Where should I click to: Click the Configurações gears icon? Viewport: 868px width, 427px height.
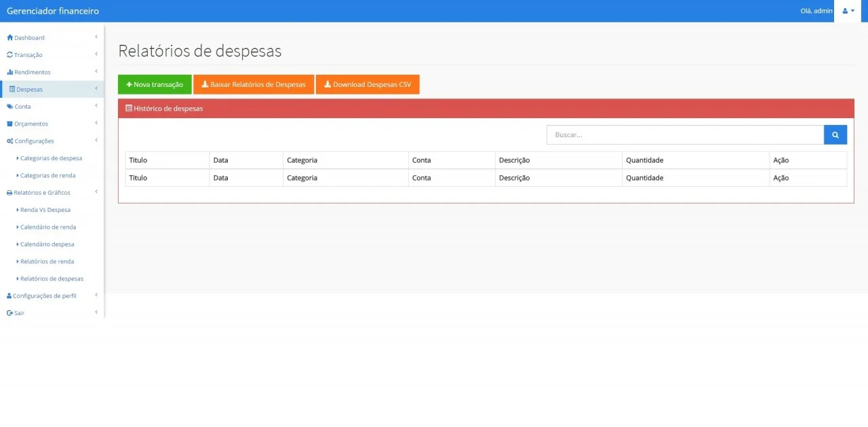9,141
